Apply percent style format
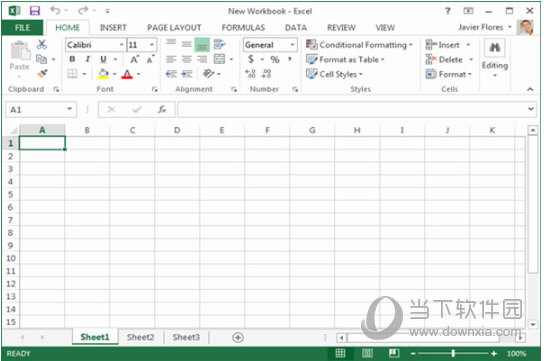 click(x=275, y=60)
